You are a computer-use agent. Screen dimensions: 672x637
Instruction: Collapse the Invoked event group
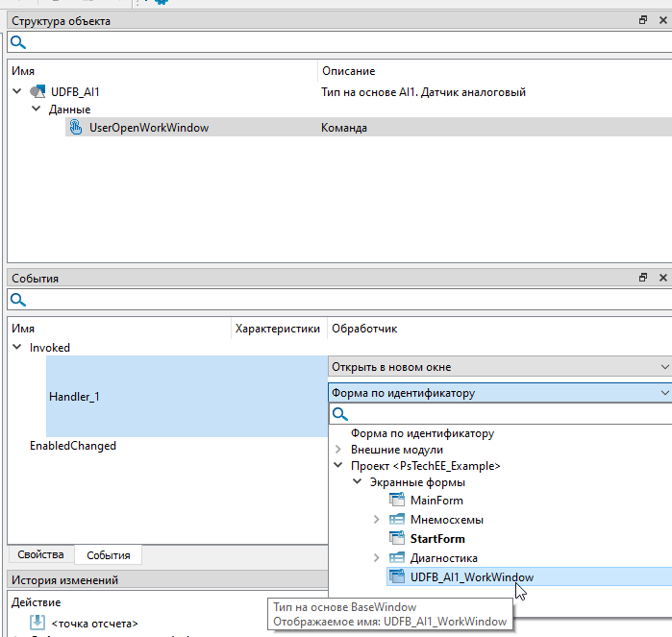coord(17,348)
